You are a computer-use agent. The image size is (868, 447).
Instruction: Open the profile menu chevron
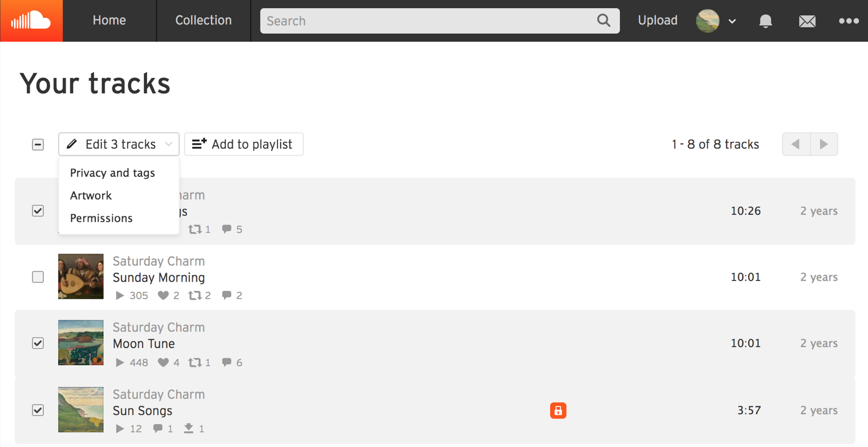point(732,21)
